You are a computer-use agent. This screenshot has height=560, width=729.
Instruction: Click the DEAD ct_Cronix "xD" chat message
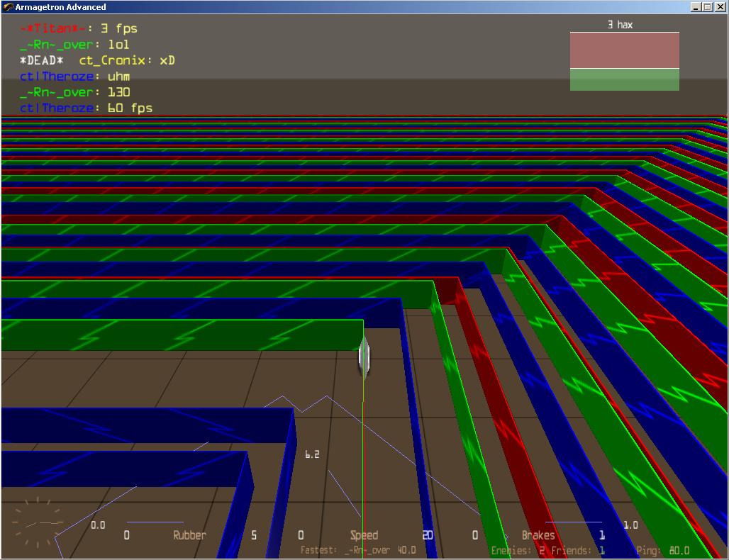(97, 61)
